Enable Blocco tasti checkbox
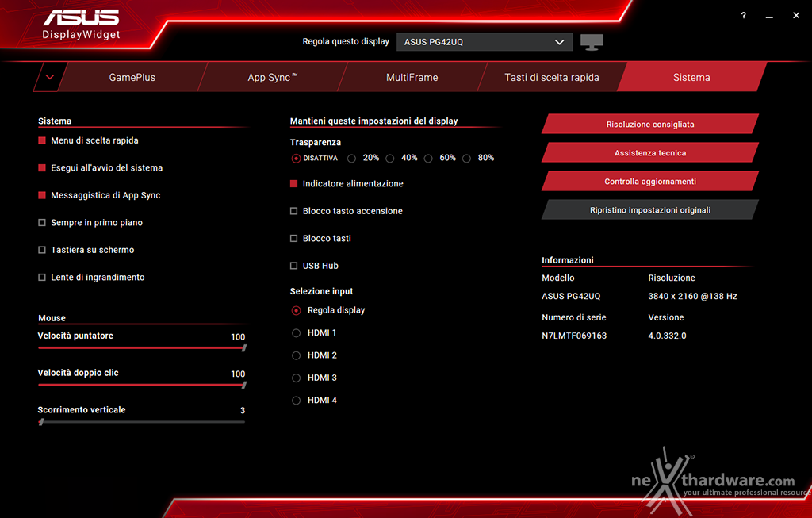This screenshot has height=518, width=812. coord(293,238)
